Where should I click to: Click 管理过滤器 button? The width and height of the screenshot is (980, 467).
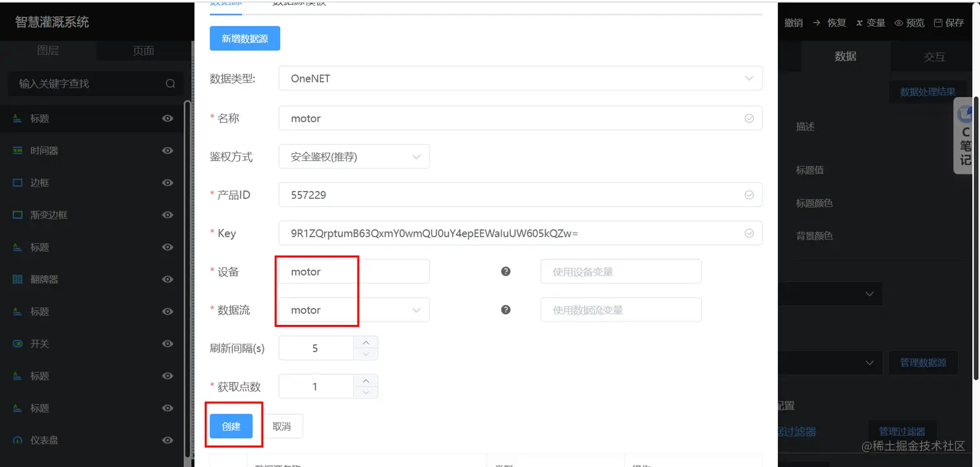902,431
